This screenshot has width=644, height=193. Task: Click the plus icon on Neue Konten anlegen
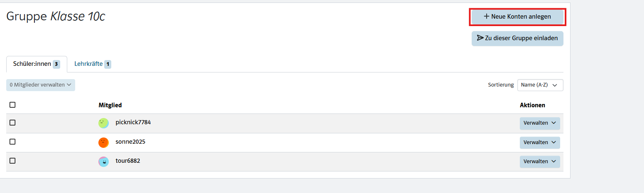(x=487, y=17)
